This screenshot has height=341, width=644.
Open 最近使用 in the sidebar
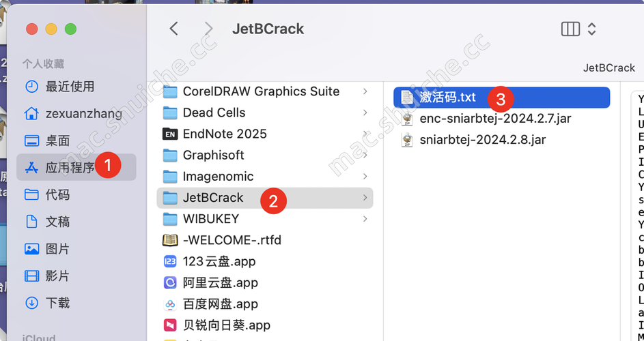coord(70,87)
